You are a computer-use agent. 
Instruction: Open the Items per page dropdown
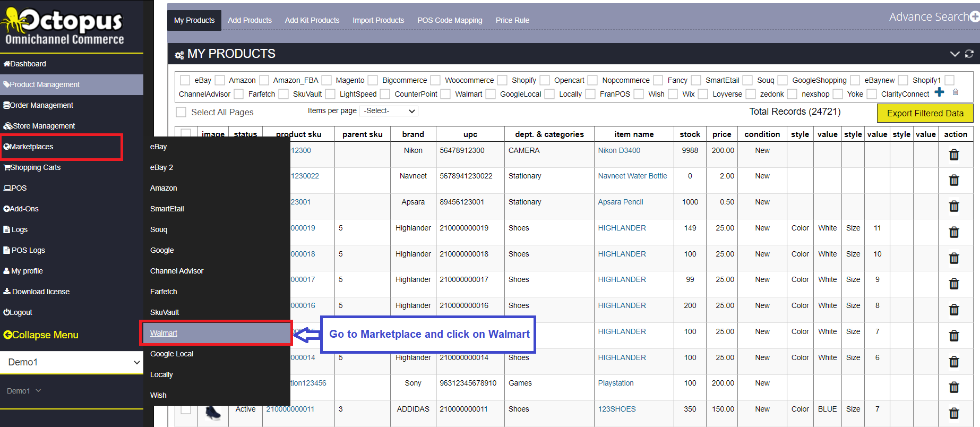click(x=389, y=111)
